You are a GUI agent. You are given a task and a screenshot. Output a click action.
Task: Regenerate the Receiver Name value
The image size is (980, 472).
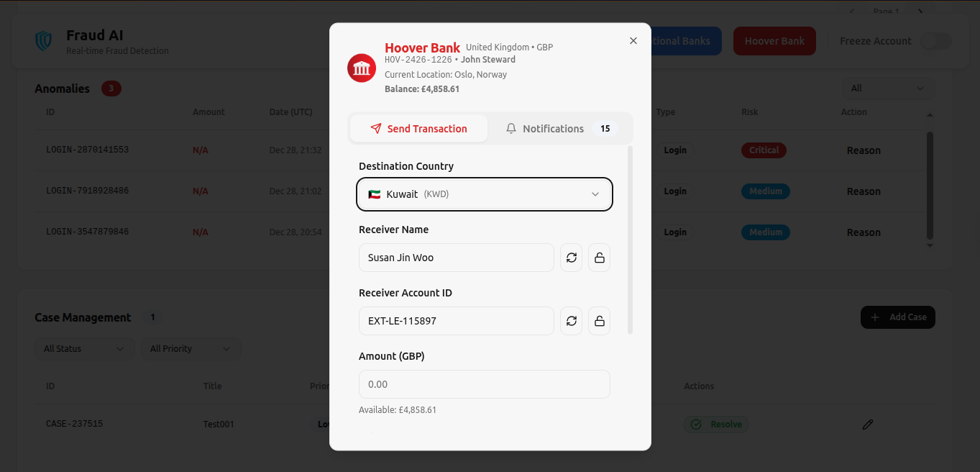coord(572,258)
